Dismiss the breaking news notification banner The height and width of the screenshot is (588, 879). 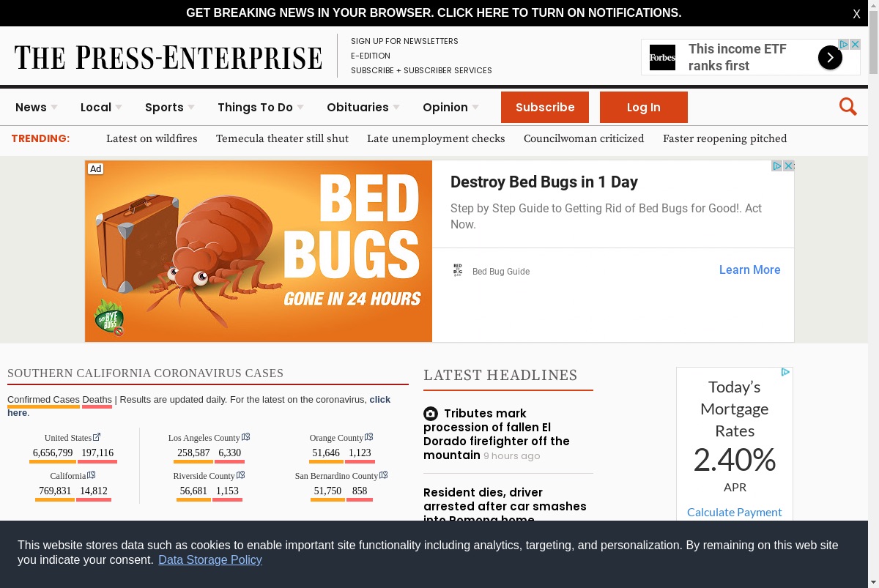coord(856,14)
